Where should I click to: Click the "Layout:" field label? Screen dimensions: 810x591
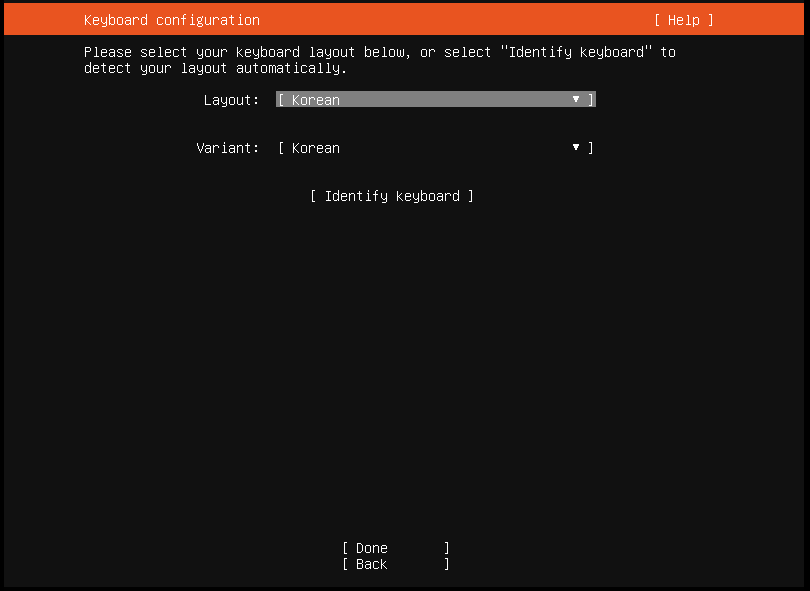click(231, 100)
